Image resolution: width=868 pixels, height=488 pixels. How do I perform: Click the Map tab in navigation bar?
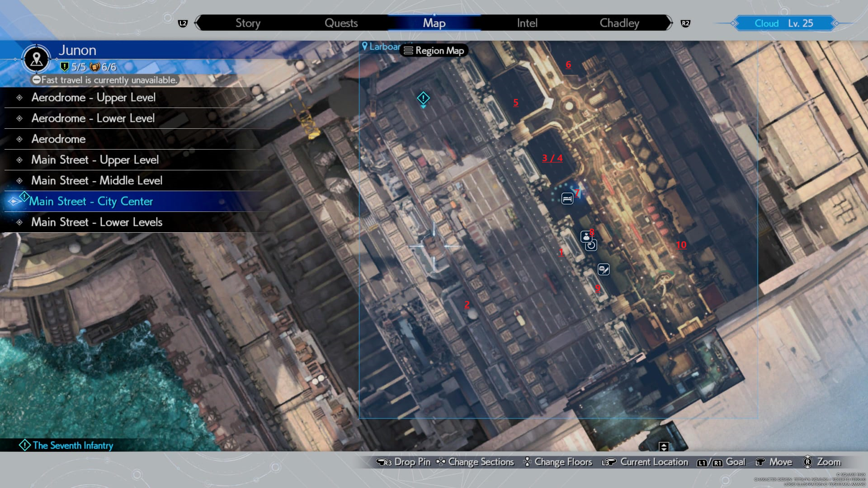point(434,23)
